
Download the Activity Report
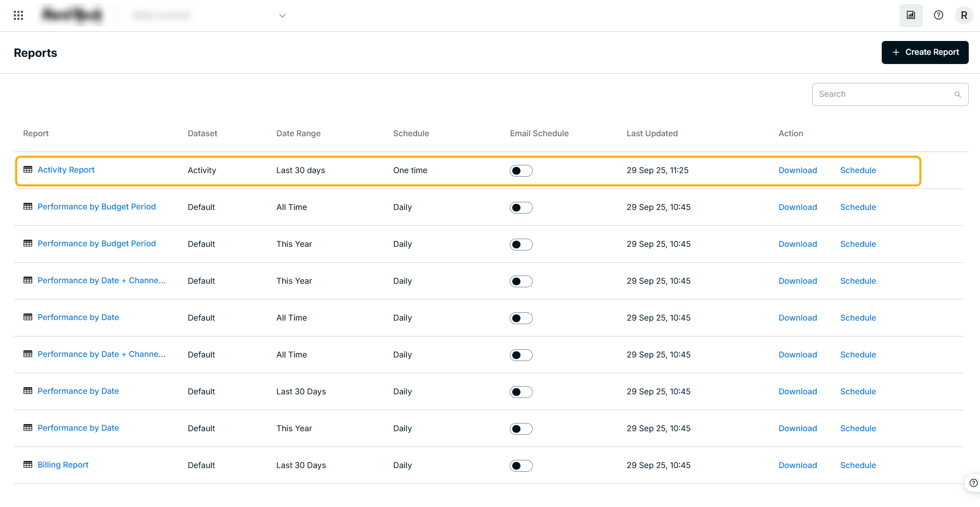[x=798, y=171]
